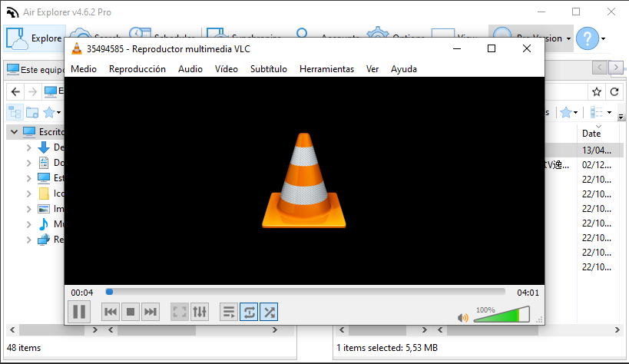Open the Vídeo menu in VLC
Image resolution: width=629 pixels, height=364 pixels.
pyautogui.click(x=227, y=69)
